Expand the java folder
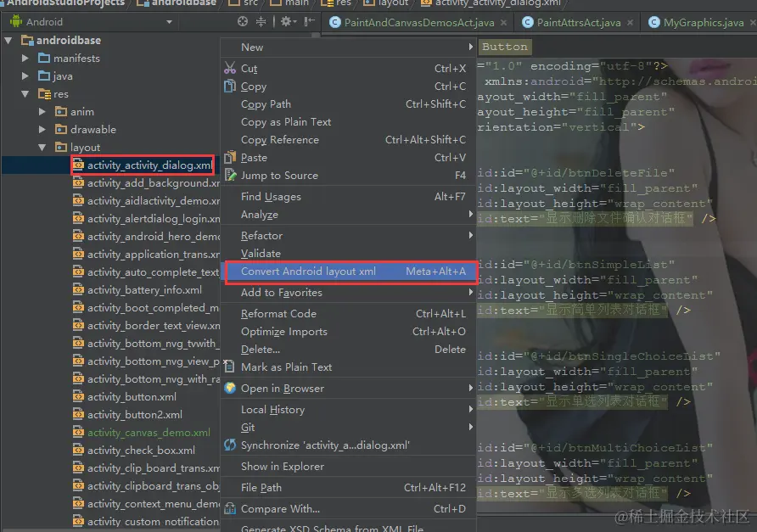Image resolution: width=757 pixels, height=532 pixels. coord(25,76)
